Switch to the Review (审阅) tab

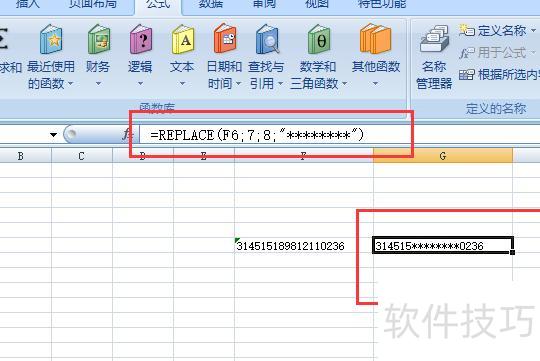click(x=264, y=4)
